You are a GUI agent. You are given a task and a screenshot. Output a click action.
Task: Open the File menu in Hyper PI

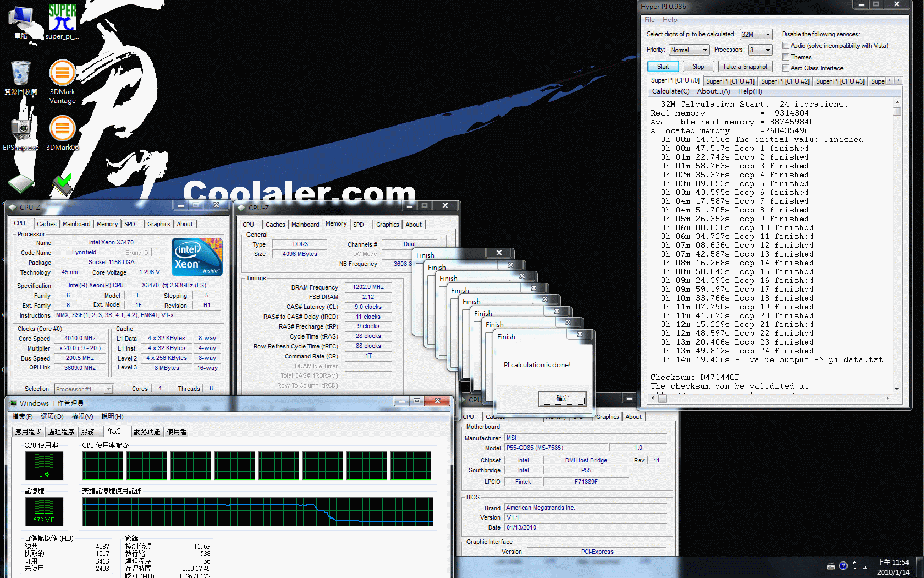click(x=650, y=20)
